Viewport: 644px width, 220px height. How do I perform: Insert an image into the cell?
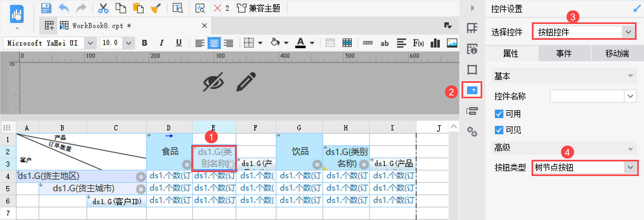[452, 43]
